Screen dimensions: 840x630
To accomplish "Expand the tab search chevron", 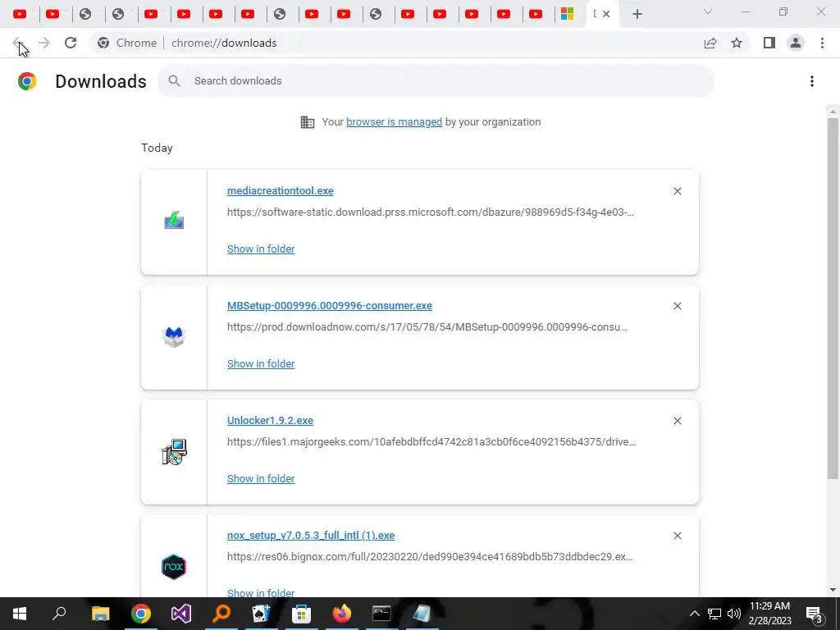I will (x=708, y=11).
